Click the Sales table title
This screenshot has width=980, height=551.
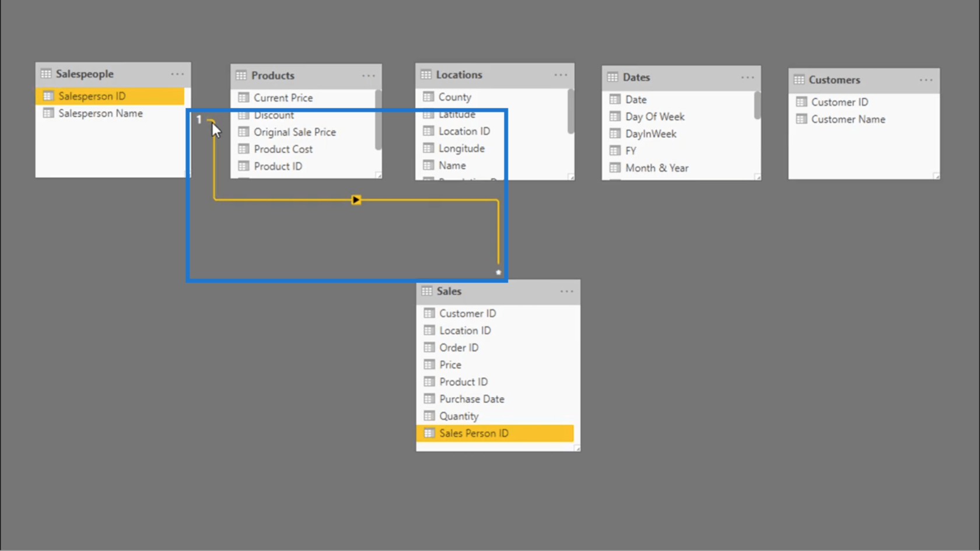click(449, 291)
